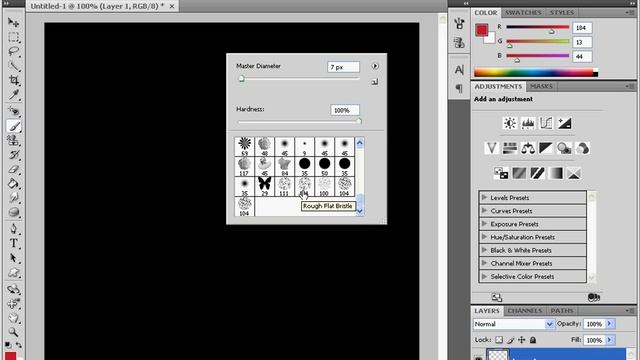The image size is (640, 360).
Task: Click the Hardness percentage field
Action: tap(345, 110)
